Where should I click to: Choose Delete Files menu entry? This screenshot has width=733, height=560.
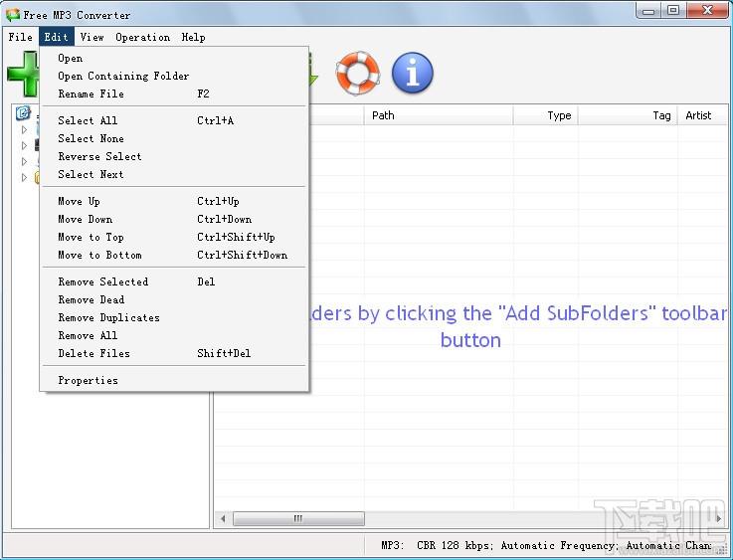(174, 353)
